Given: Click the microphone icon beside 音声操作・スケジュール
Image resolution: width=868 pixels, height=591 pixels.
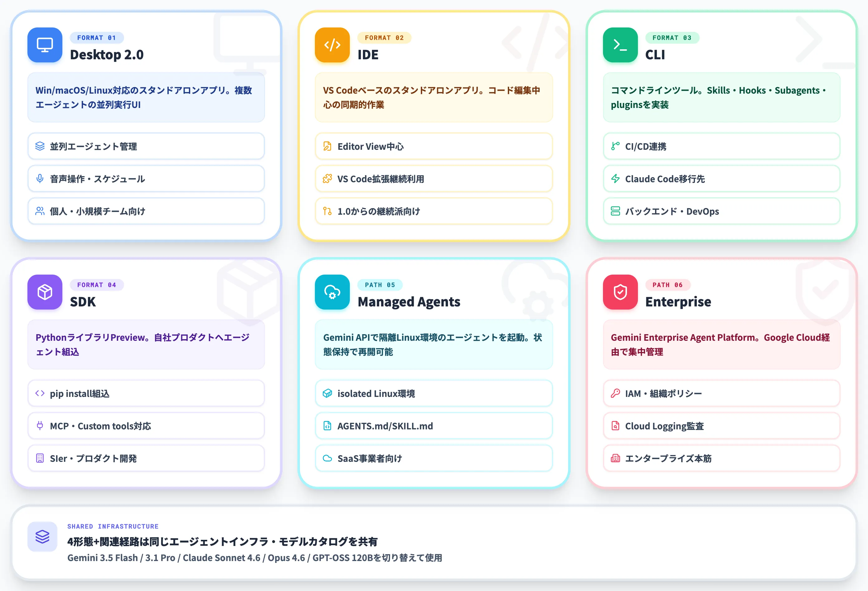Looking at the screenshot, I should (x=40, y=179).
